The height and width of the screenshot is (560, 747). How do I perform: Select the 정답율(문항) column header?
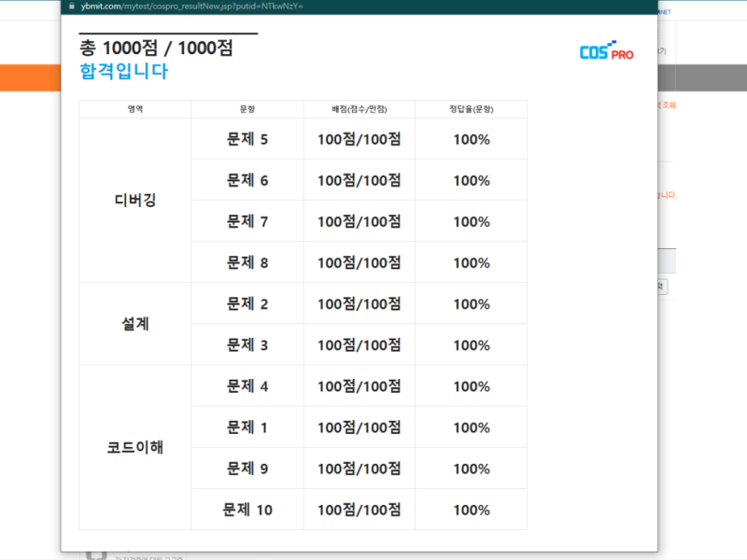(471, 107)
